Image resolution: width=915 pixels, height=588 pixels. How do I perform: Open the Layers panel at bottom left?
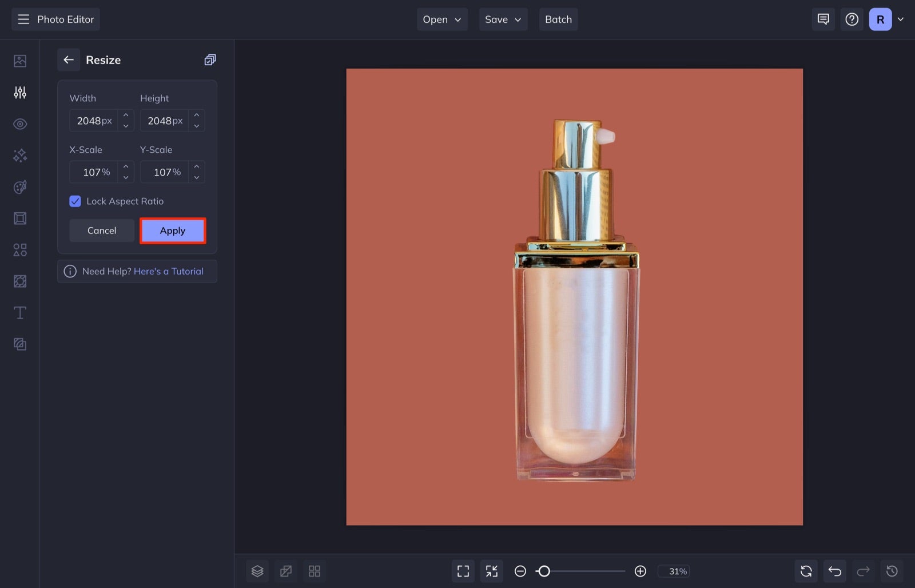257,571
